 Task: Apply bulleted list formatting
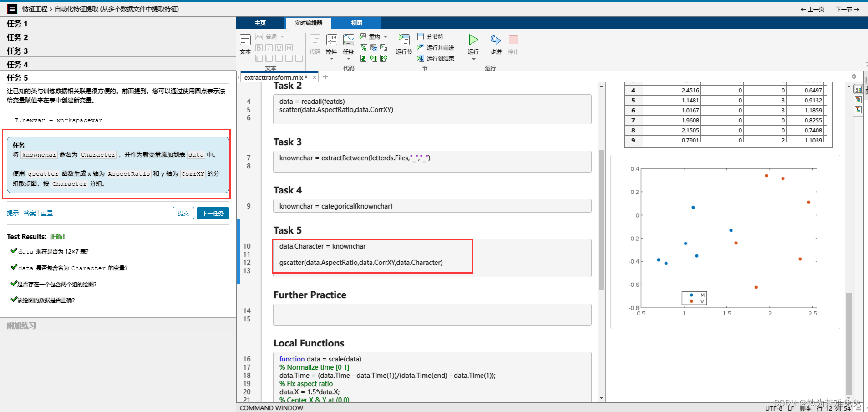259,58
